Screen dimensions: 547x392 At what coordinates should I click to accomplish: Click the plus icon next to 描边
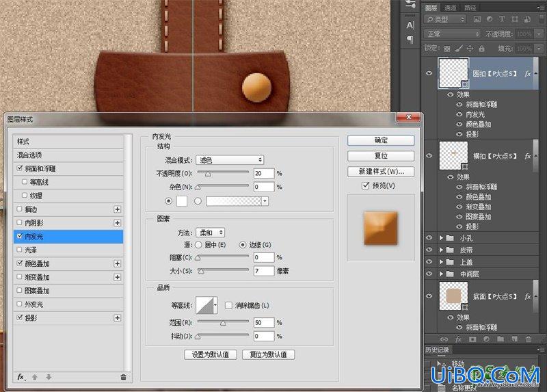point(117,209)
